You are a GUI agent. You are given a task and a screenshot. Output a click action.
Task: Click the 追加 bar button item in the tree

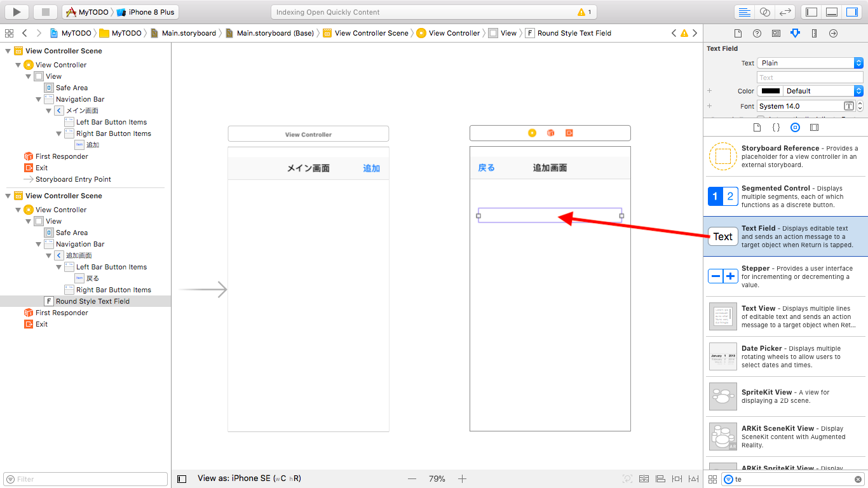(93, 144)
